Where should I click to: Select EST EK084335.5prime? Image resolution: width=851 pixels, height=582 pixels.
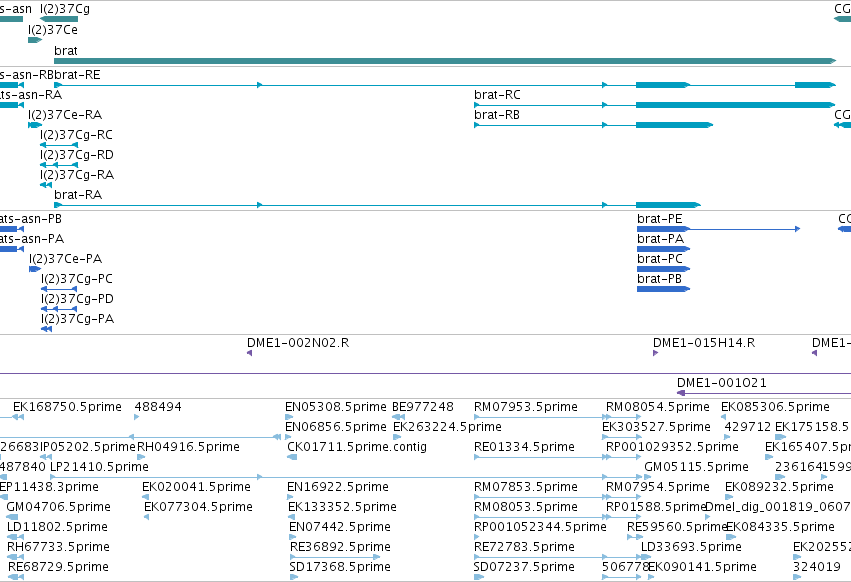780,527
